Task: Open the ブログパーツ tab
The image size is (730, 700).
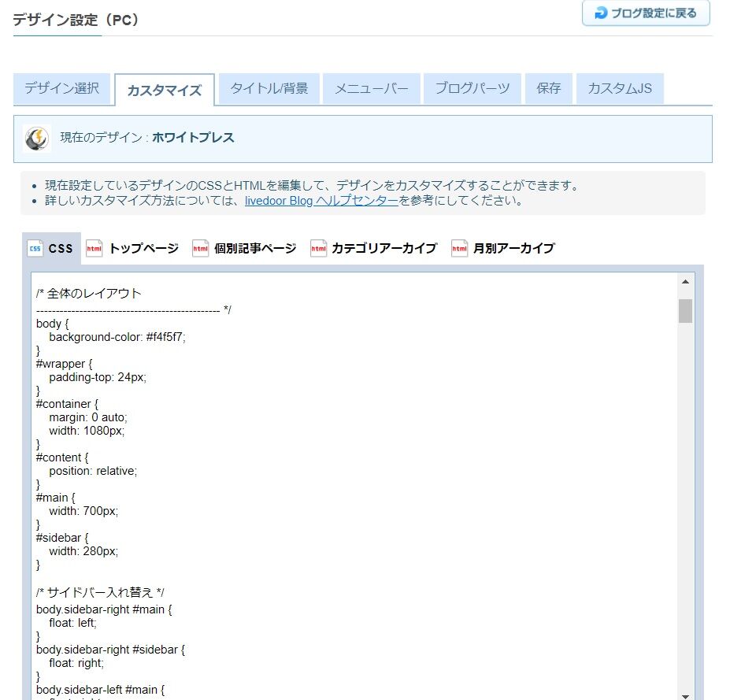Action: (472, 89)
